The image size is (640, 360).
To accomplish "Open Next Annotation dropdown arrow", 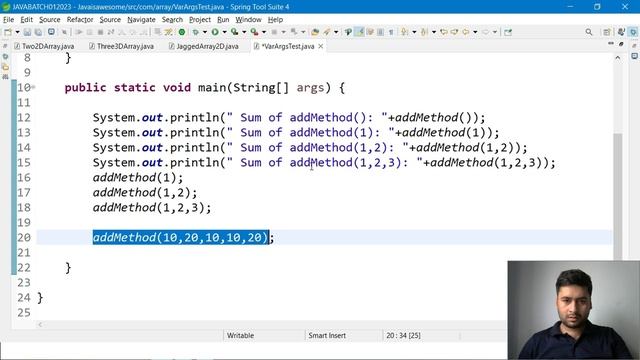I will 414,32.
